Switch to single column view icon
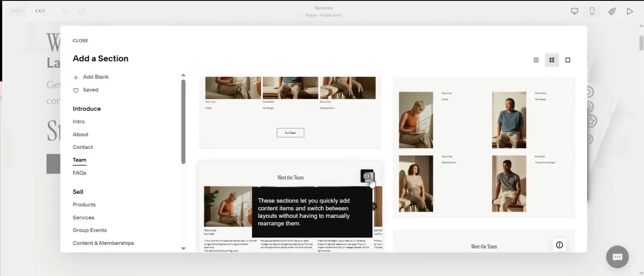644x276 pixels. pos(568,60)
